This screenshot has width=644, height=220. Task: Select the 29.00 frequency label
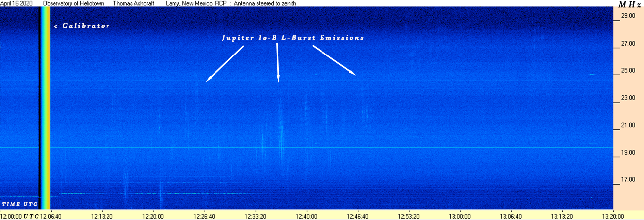coord(628,16)
